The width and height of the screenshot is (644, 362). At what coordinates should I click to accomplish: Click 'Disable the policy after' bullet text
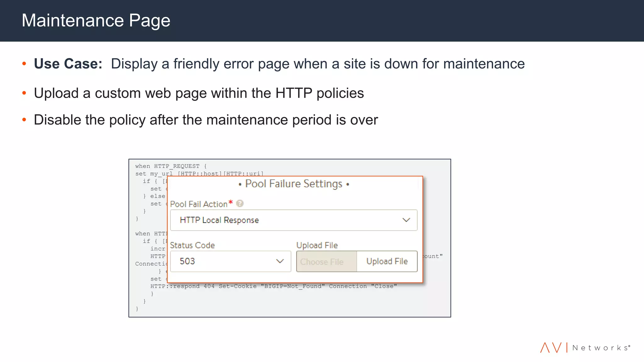point(206,120)
